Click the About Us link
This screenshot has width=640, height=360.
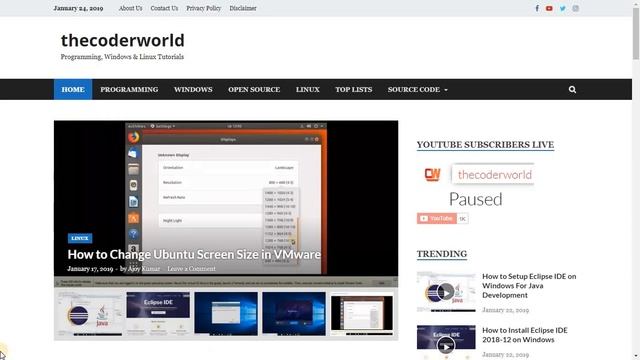[x=131, y=8]
